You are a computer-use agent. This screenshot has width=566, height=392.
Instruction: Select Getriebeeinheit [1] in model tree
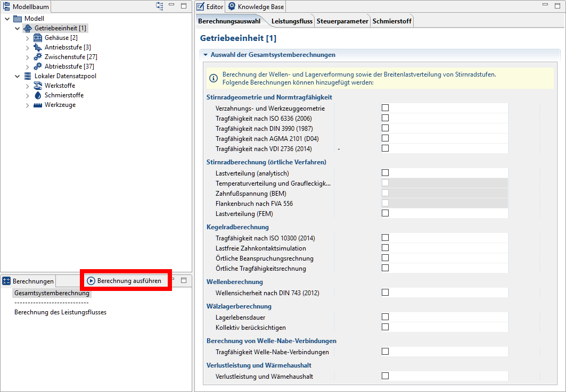click(x=60, y=28)
